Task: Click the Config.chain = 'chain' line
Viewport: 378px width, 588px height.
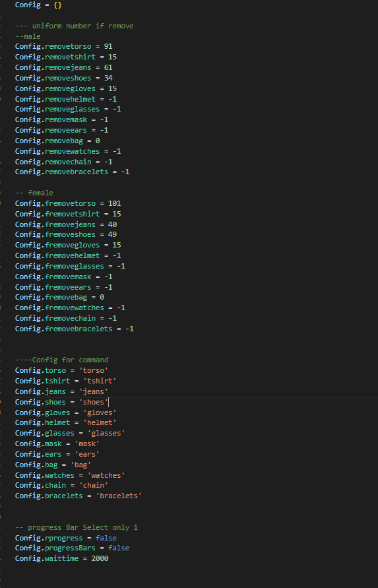Action: pos(62,485)
